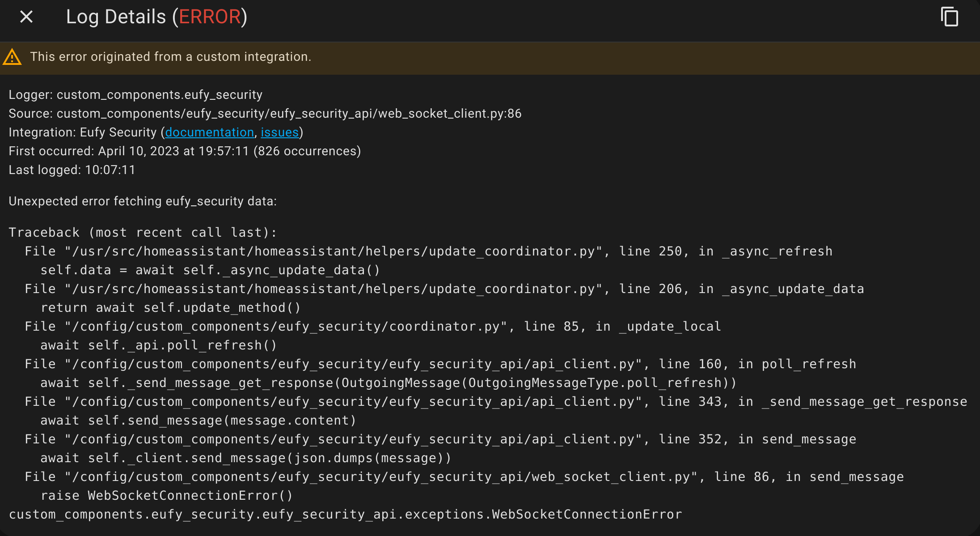Open the Eufy Security documentation link
Screen dimensions: 980x536
coord(209,132)
